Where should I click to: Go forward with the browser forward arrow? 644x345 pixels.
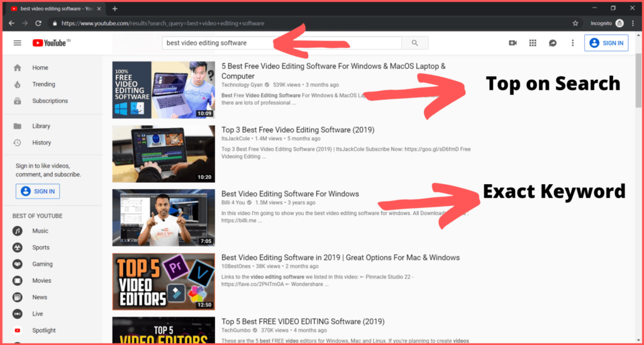point(25,23)
